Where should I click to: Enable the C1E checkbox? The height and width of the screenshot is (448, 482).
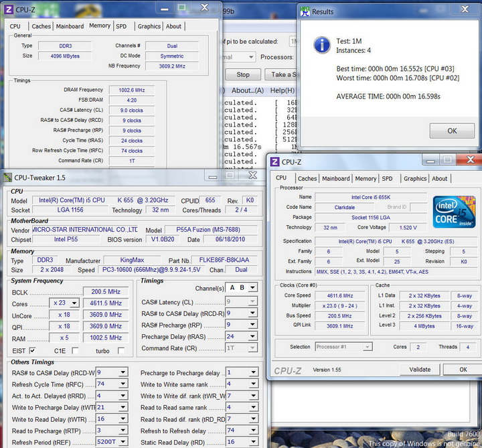coord(75,351)
